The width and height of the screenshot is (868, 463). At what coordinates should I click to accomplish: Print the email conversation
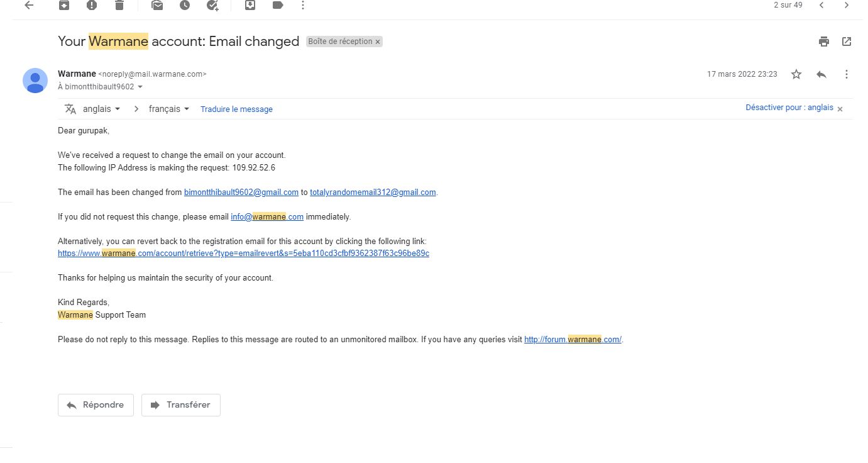coord(824,42)
